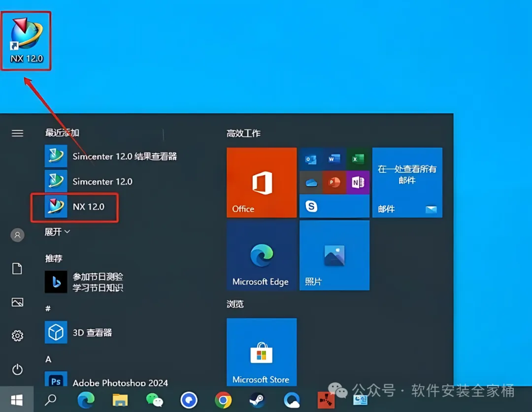Open Google Chrome from the taskbar
532x412 pixels.
click(x=223, y=401)
